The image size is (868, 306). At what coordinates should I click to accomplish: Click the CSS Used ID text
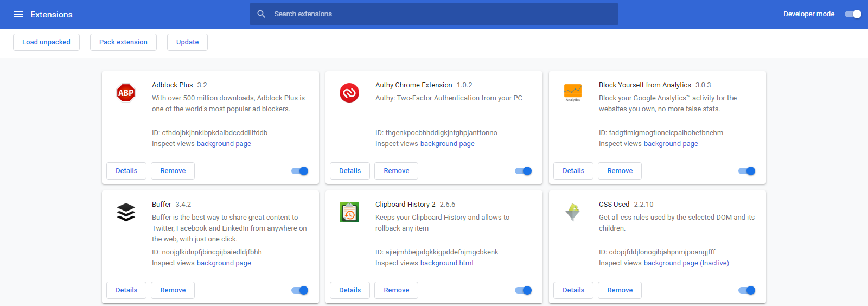tap(657, 252)
